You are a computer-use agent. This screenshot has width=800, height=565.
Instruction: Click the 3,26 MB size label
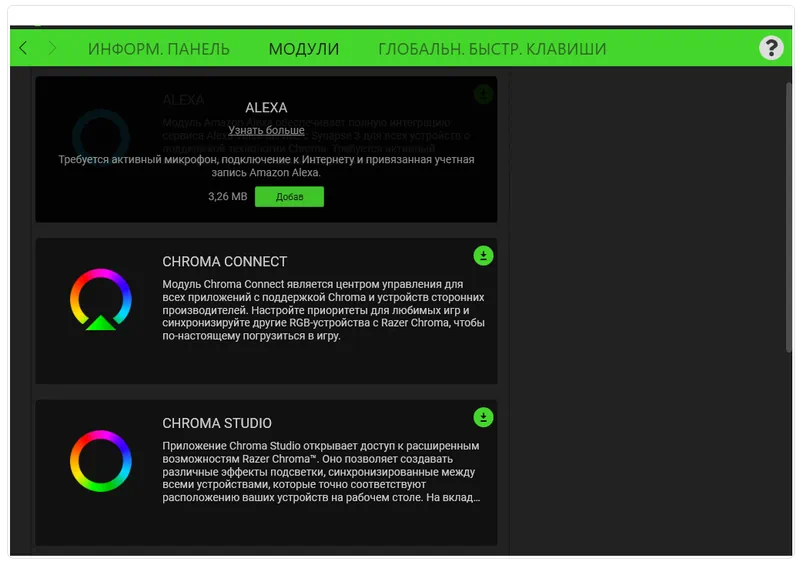click(x=228, y=196)
